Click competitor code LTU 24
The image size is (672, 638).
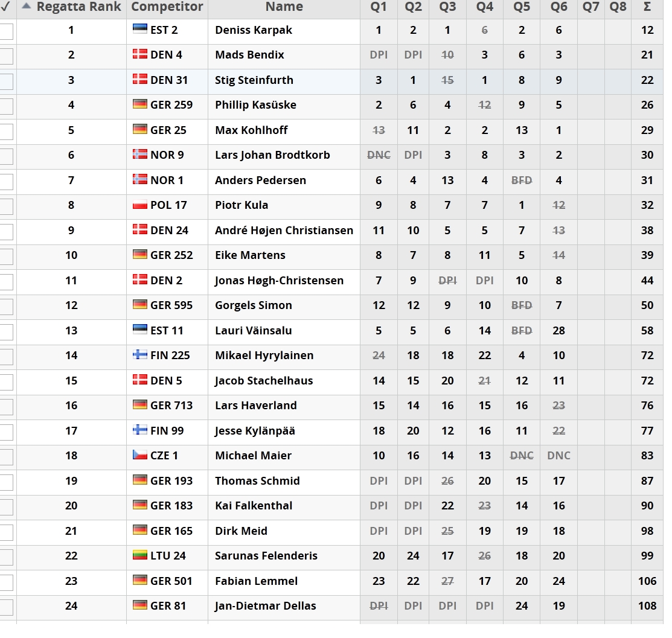coord(168,556)
